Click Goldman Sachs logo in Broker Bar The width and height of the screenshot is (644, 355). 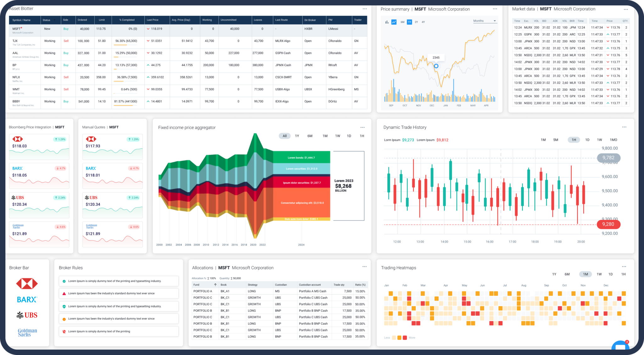pos(27,332)
